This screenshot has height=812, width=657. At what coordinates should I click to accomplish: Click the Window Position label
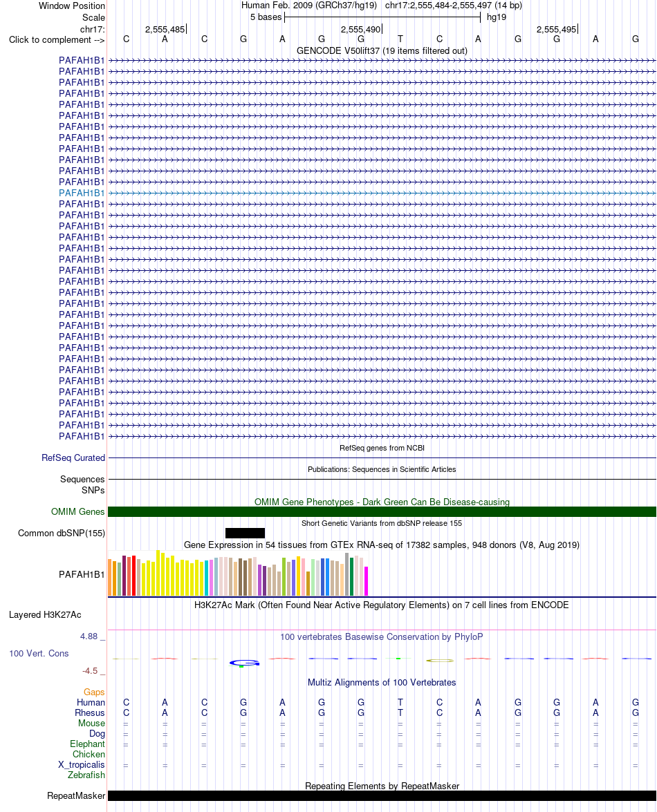(72, 6)
